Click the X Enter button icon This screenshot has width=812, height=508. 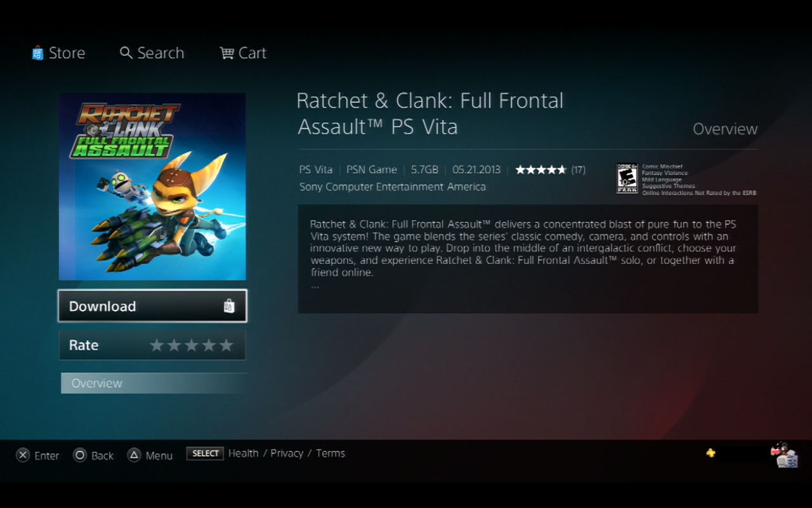(x=23, y=455)
